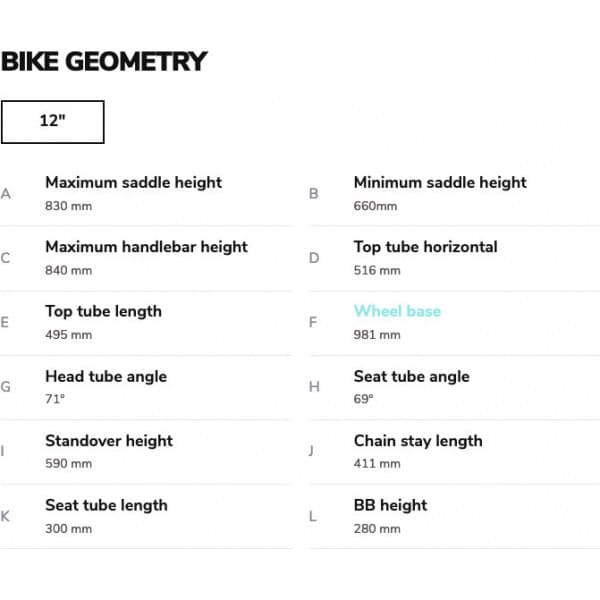Click the Head tube angle label

tap(106, 377)
